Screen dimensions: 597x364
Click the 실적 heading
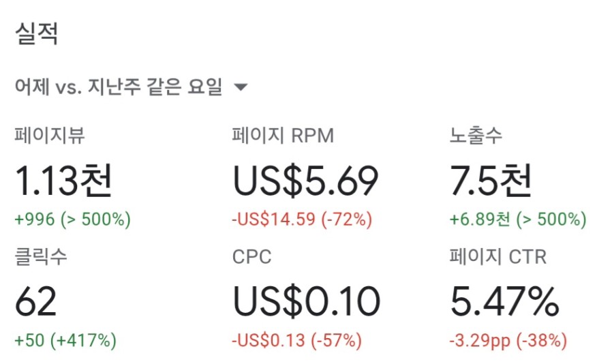37,34
